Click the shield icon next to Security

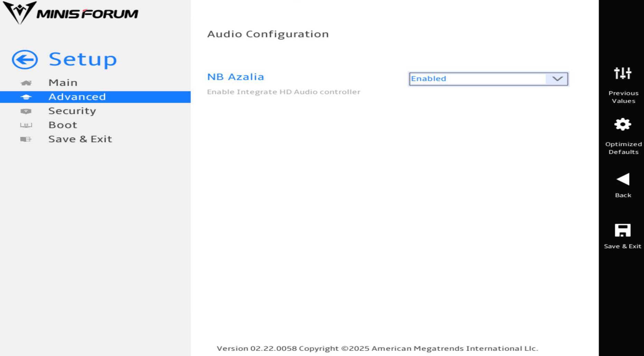point(26,111)
